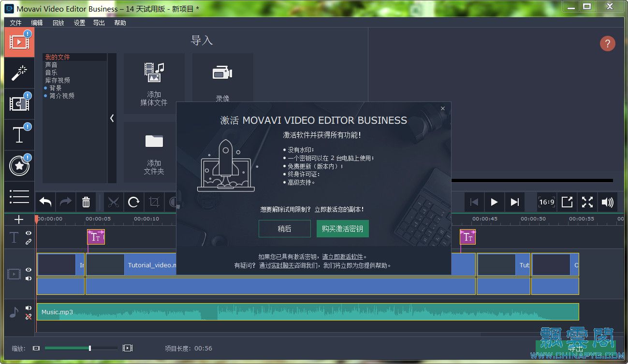Screen dimensions: 628x364
Task: Toggle video track visibility eye
Action: click(x=29, y=270)
